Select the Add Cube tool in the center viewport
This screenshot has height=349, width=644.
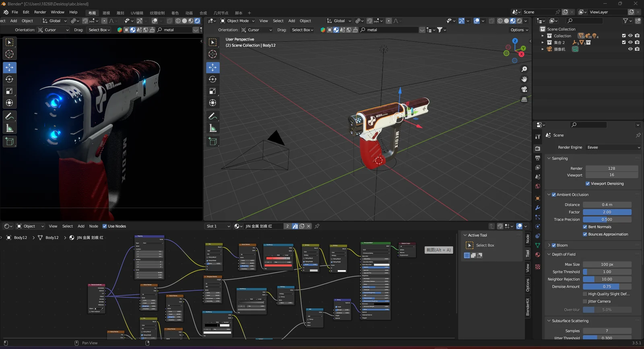coord(213,141)
